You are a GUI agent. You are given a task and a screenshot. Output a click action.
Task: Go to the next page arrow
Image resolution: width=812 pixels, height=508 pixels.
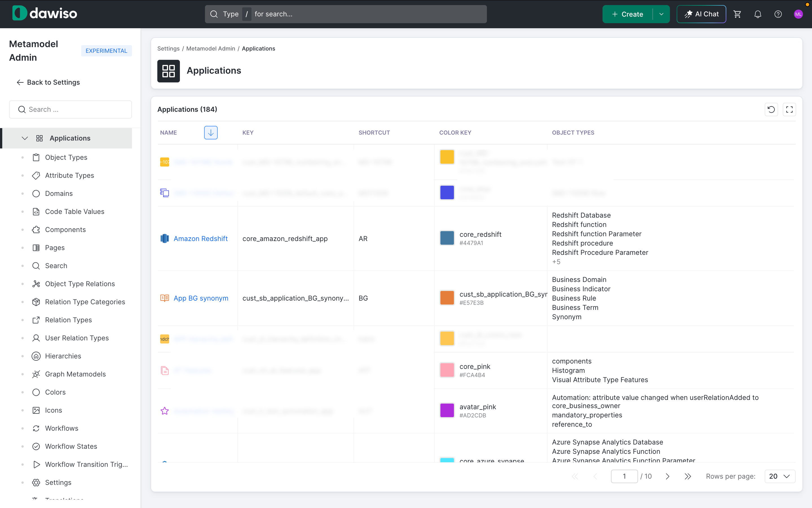(x=668, y=476)
